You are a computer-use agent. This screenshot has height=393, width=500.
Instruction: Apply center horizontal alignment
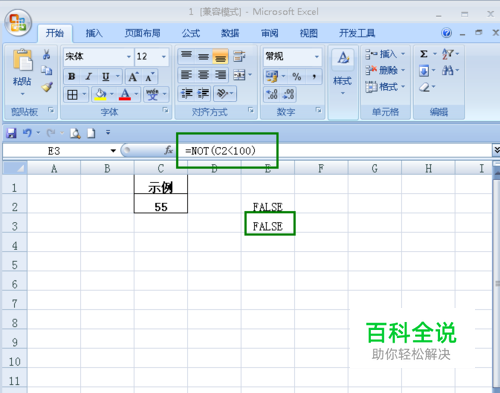coord(203,75)
